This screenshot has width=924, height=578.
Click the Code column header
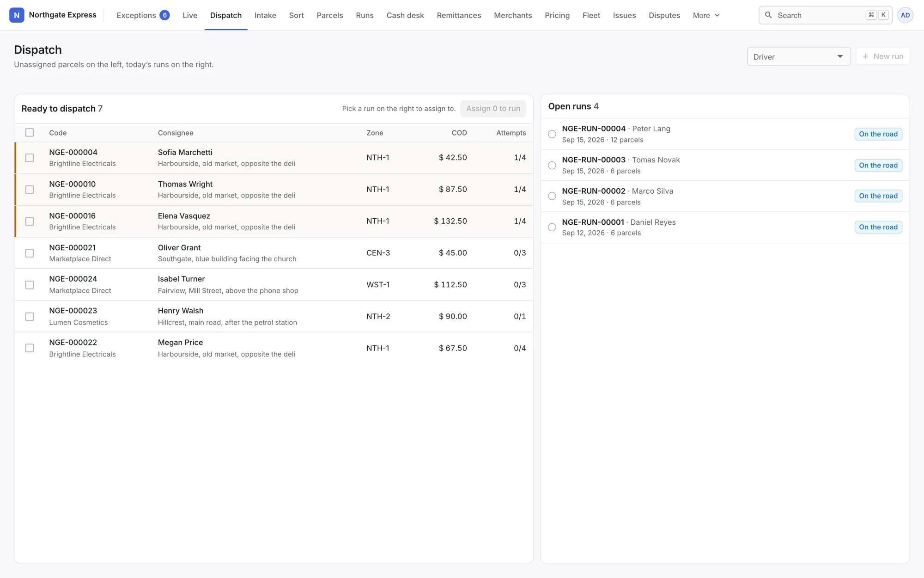click(58, 133)
